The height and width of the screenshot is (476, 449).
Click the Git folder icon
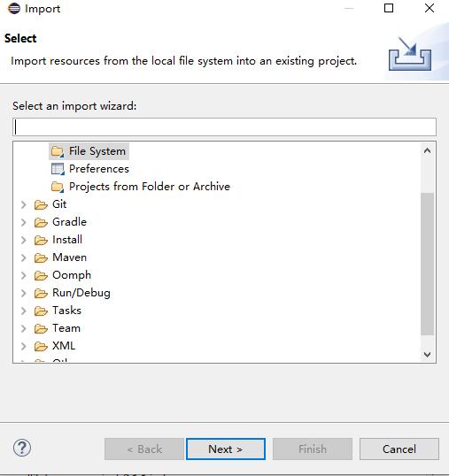click(x=41, y=204)
